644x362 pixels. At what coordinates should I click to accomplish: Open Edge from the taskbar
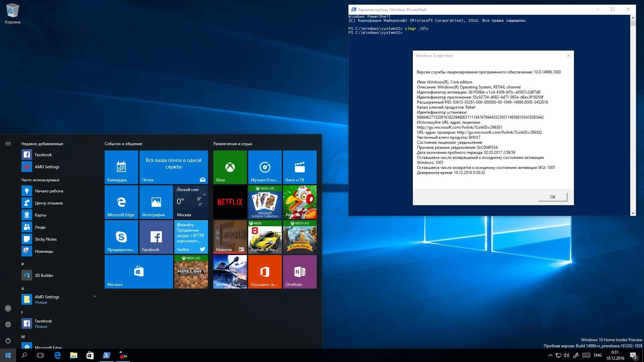[57, 355]
